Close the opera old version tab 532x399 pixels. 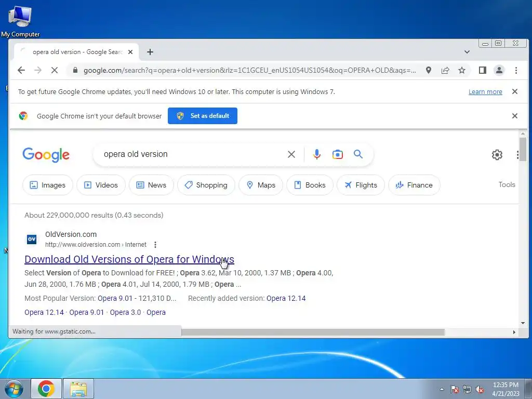coord(130,52)
